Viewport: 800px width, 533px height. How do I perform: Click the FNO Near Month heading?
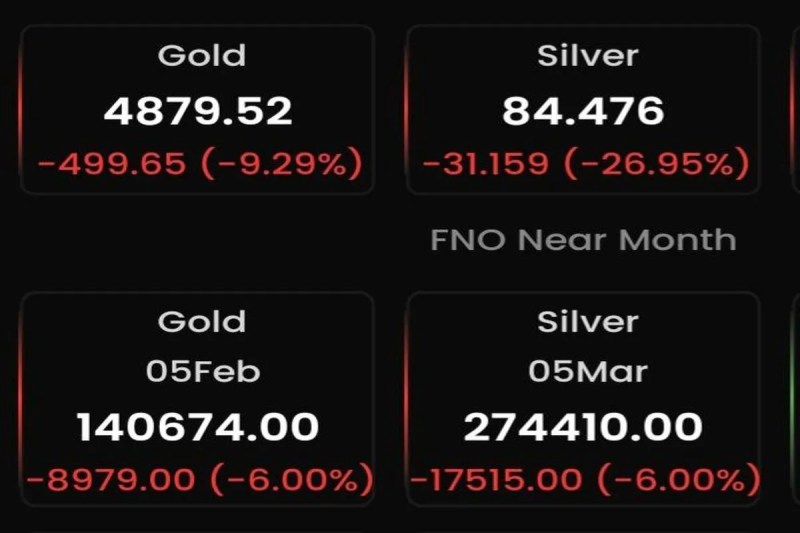click(583, 240)
